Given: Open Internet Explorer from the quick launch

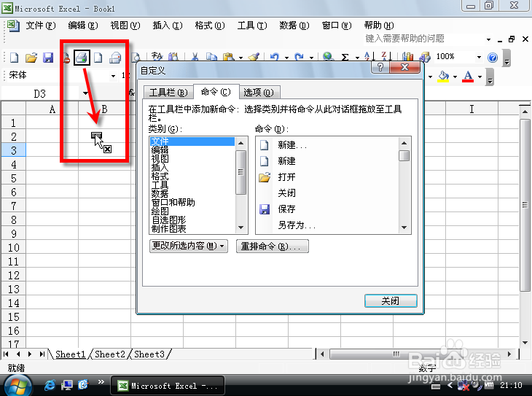Looking at the screenshot, I should (x=50, y=385).
